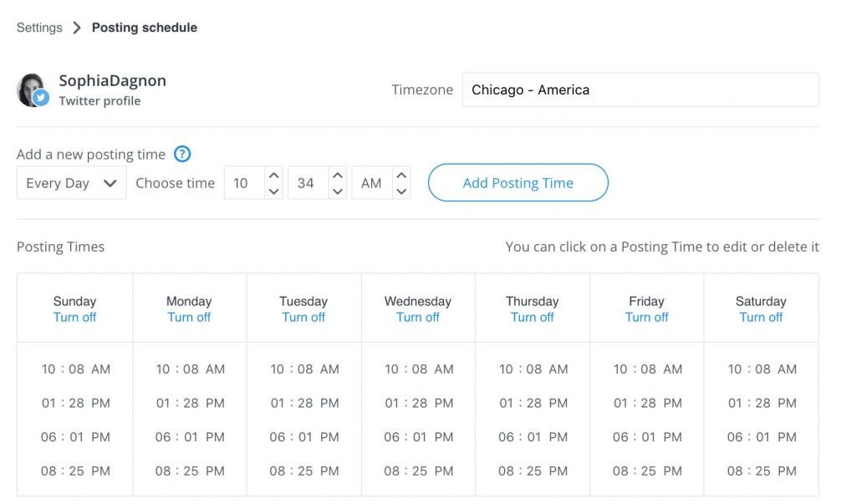Open the Timezone Chicago - America field
The height and width of the screenshot is (504, 856).
coord(639,89)
